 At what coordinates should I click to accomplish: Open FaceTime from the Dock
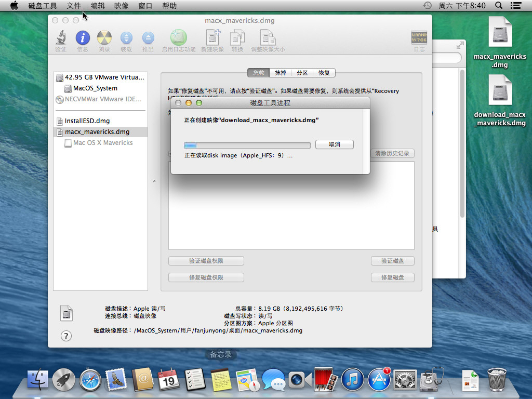300,379
